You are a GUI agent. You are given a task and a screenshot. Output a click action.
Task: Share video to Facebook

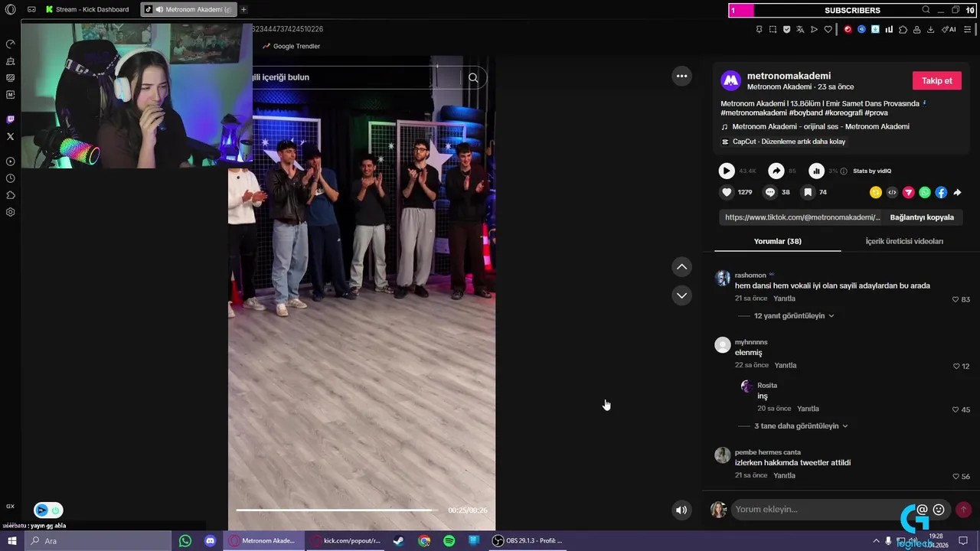(941, 192)
